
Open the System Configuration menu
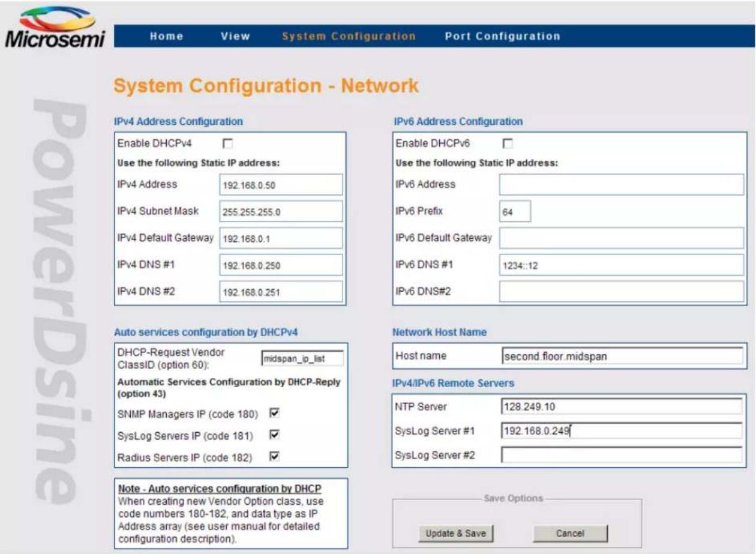click(349, 36)
